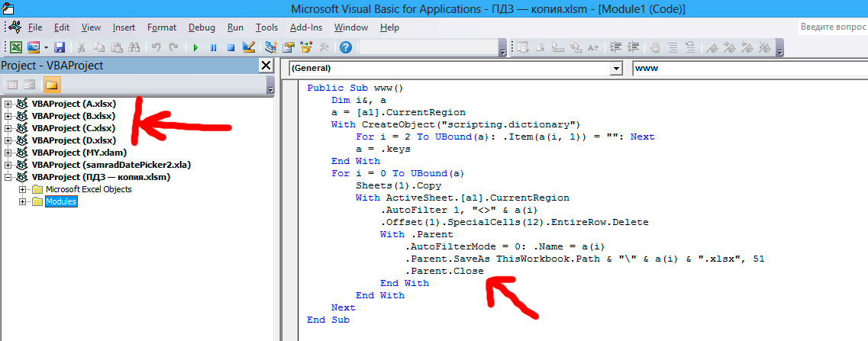Viewport: 868px width, 341px height.
Task: Open Properties Window toolbar icon
Action: tap(289, 47)
